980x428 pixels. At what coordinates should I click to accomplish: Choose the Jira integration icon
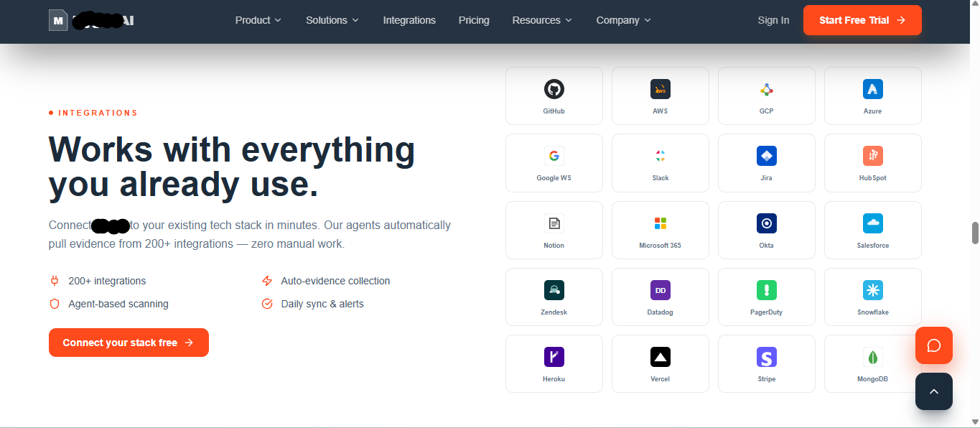pos(766,156)
